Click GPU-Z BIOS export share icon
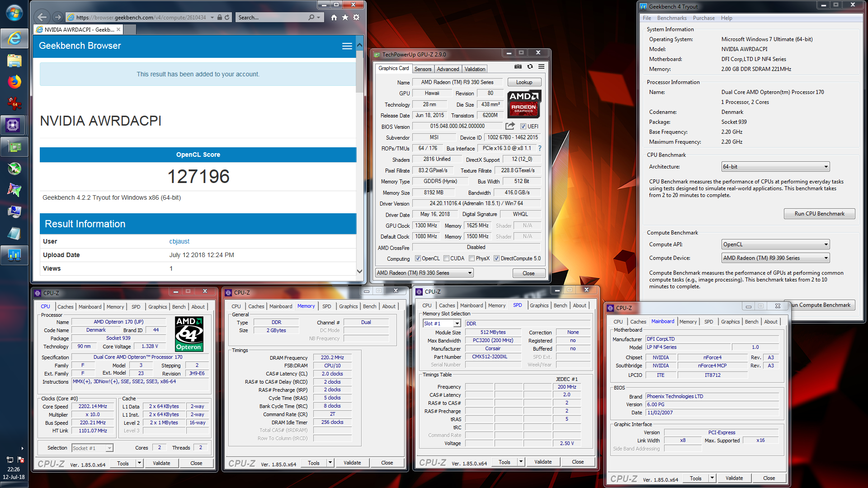This screenshot has width=868, height=488. coord(510,126)
